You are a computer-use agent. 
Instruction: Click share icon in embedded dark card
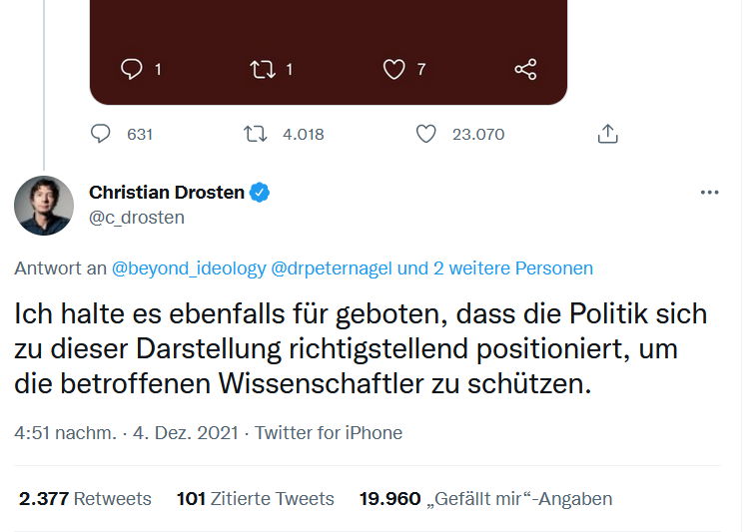click(525, 69)
